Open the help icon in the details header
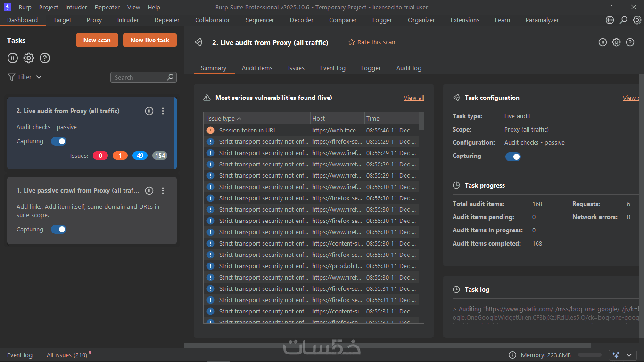Image resolution: width=644 pixels, height=362 pixels. click(x=630, y=42)
